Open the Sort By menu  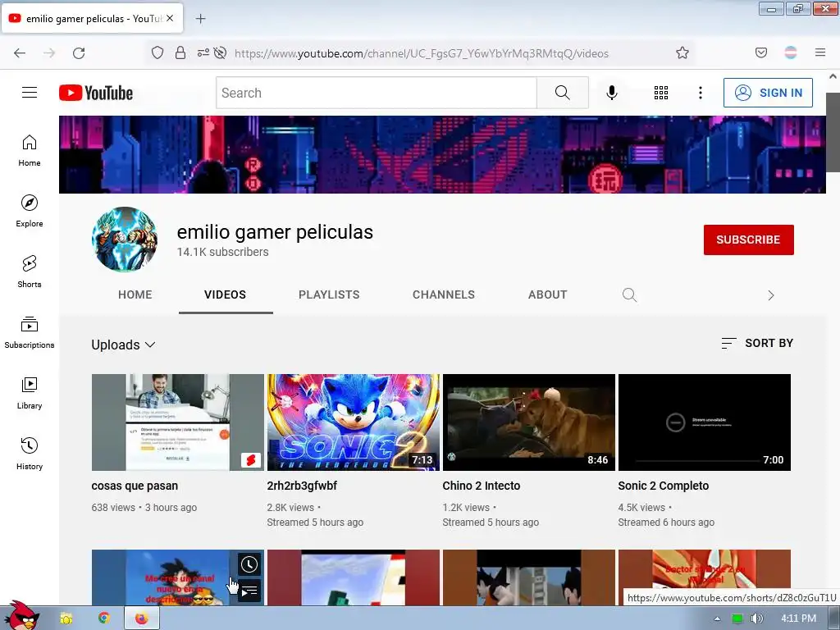(757, 343)
